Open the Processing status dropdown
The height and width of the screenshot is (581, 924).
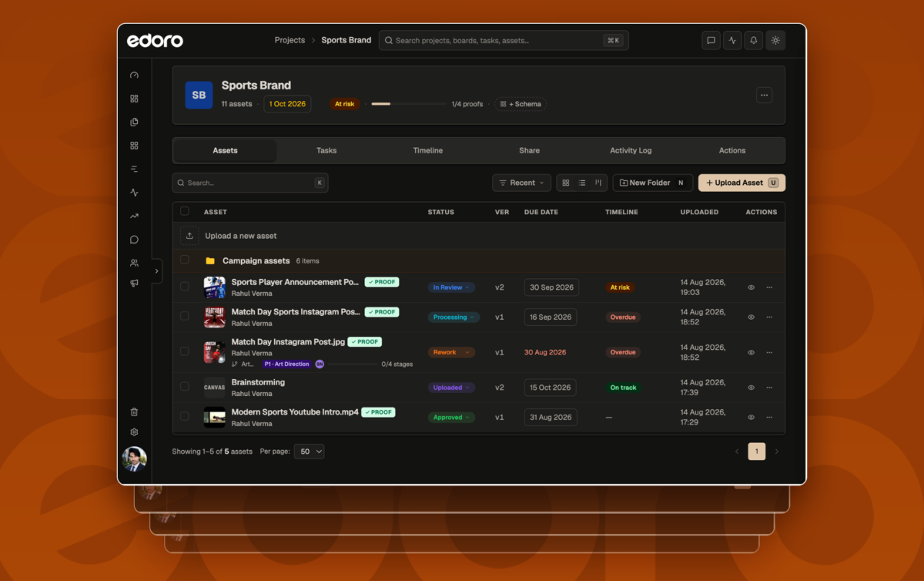(454, 317)
